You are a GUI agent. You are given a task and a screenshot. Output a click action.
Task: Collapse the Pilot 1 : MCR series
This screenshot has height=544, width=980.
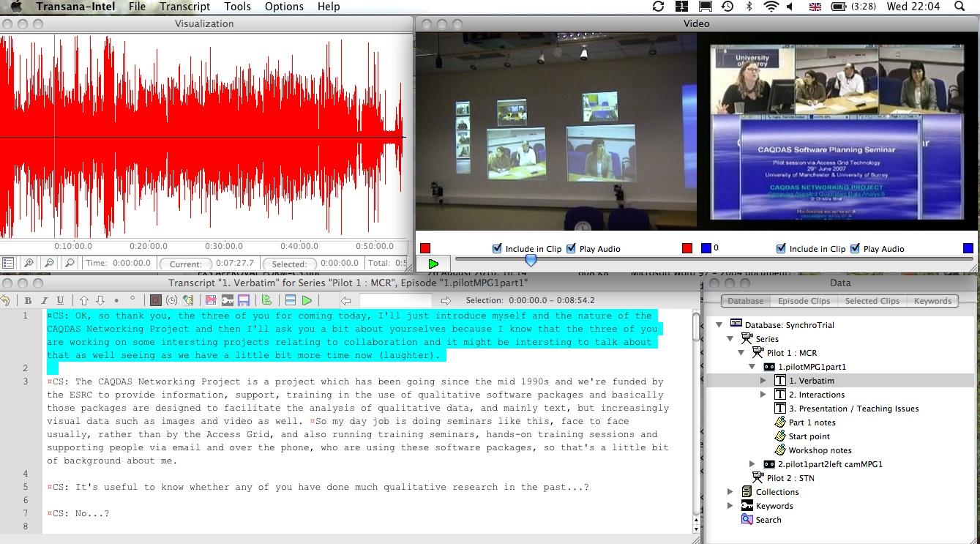tap(741, 353)
